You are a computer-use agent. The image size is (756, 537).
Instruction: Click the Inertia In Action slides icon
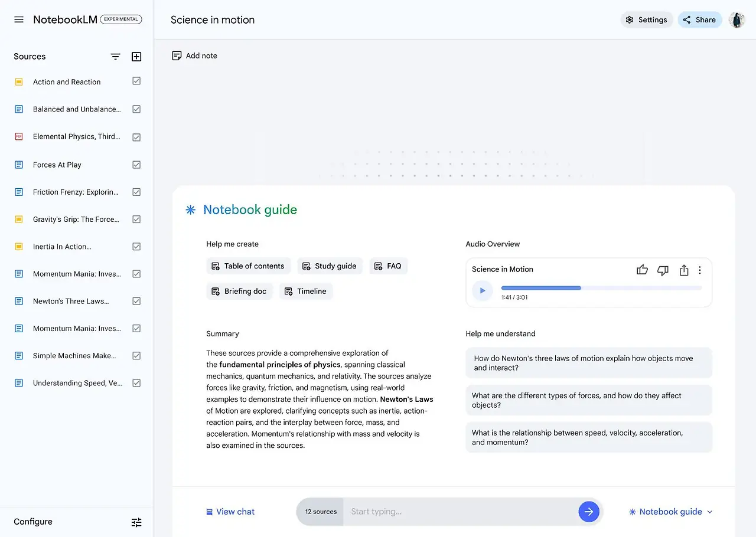coord(19,247)
